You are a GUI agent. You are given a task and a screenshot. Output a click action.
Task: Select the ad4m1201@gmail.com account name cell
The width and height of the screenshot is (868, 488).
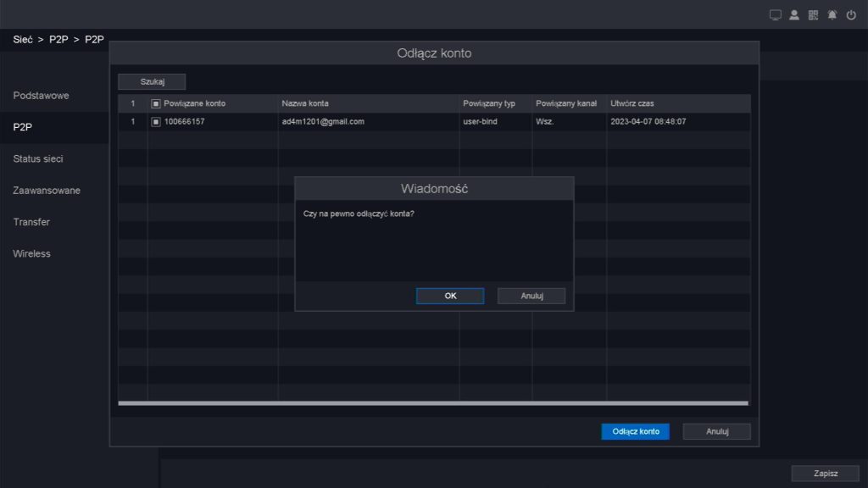[323, 122]
